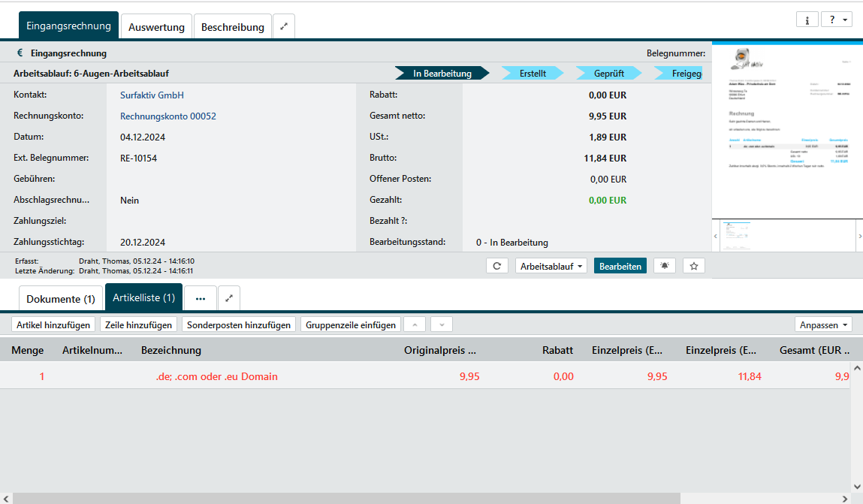This screenshot has width=863, height=504.
Task: Click the refresh icon beside Arbeitsablauf
Action: [x=497, y=266]
